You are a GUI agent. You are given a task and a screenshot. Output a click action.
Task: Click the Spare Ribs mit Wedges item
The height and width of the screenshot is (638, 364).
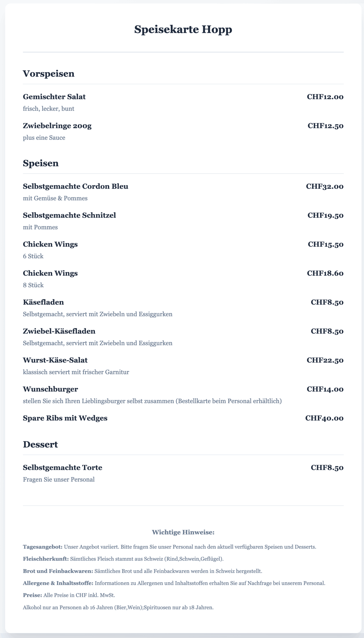point(65,418)
